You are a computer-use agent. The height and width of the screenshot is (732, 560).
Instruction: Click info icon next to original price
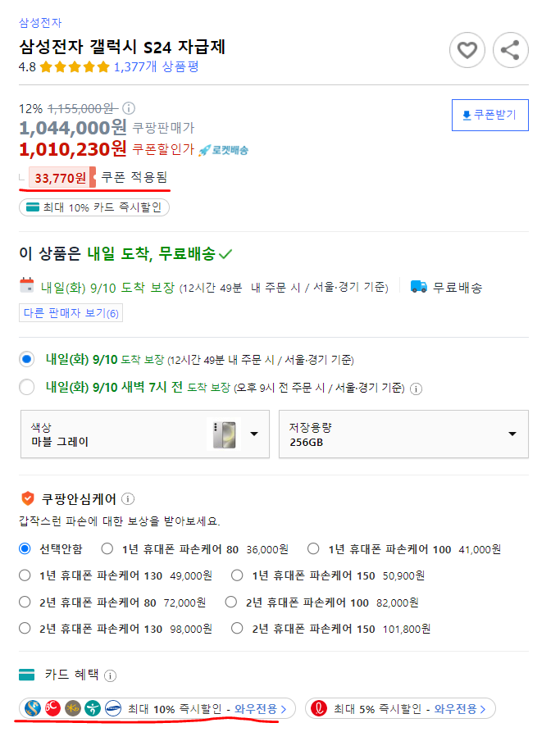(129, 108)
